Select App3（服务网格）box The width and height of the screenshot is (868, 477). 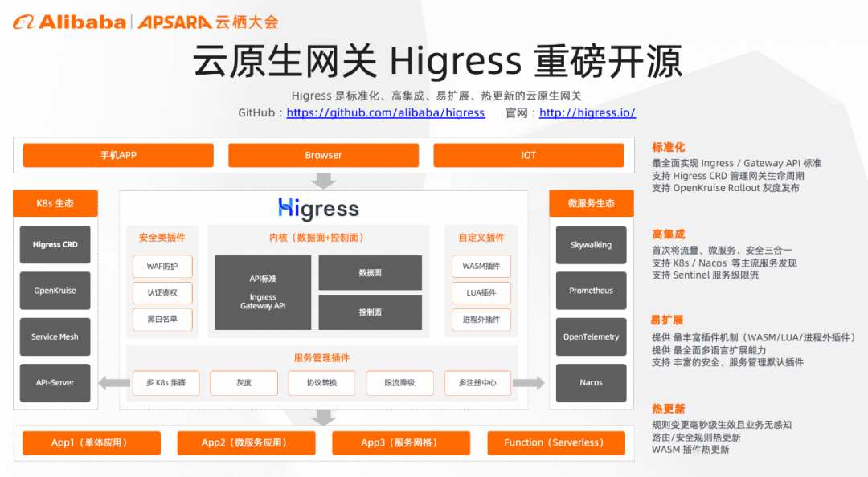coord(401,442)
